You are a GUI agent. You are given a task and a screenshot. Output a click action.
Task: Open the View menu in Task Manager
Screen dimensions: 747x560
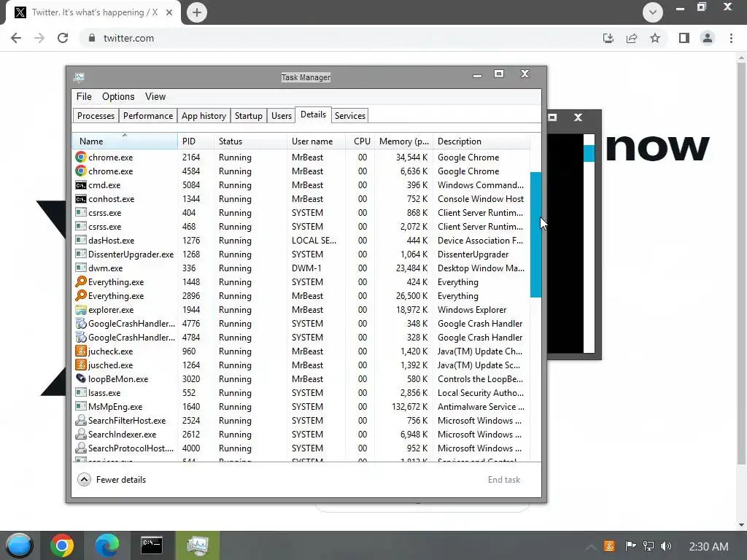[x=155, y=97]
